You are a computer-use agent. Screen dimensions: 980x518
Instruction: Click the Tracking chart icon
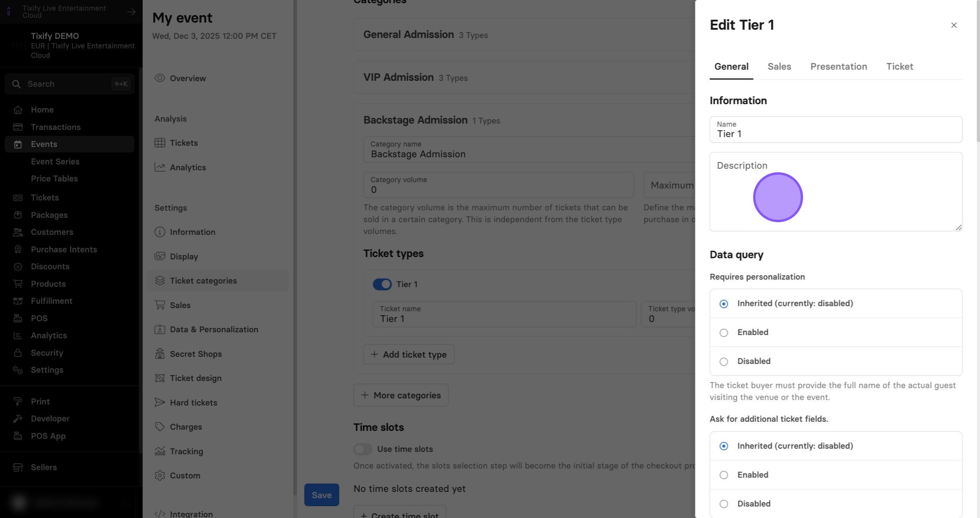click(x=160, y=451)
